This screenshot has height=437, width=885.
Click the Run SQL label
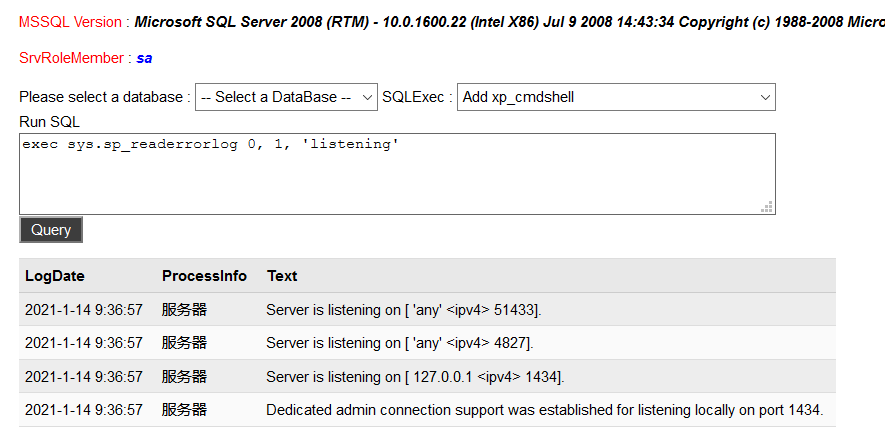tap(50, 122)
